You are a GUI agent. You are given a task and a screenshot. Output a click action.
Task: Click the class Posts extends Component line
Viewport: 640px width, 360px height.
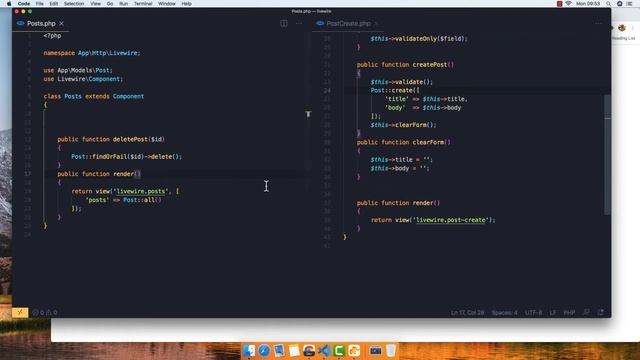(x=93, y=96)
